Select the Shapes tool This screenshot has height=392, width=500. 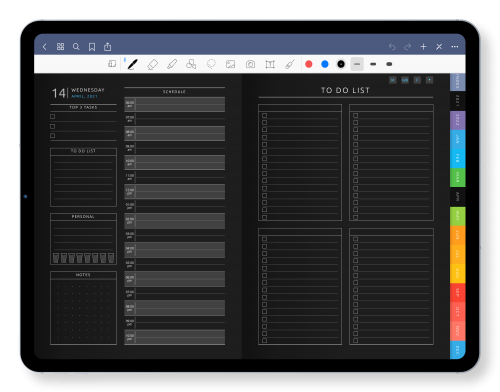point(191,64)
